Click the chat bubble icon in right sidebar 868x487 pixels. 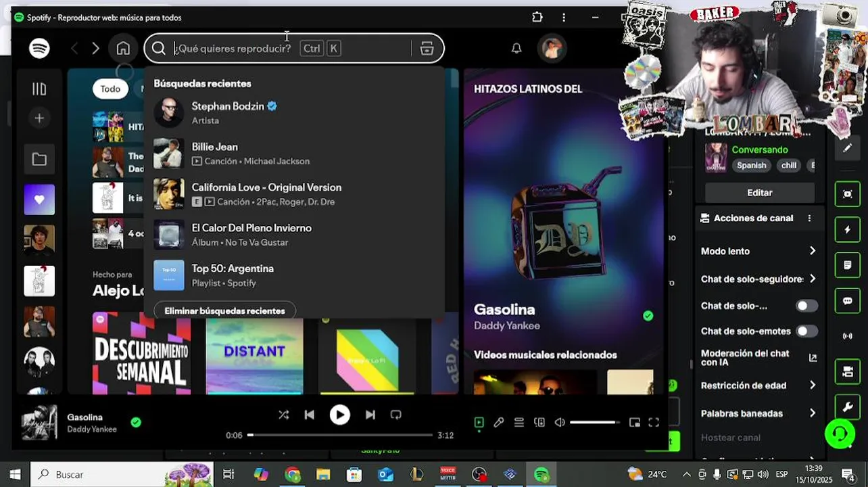[x=848, y=301]
